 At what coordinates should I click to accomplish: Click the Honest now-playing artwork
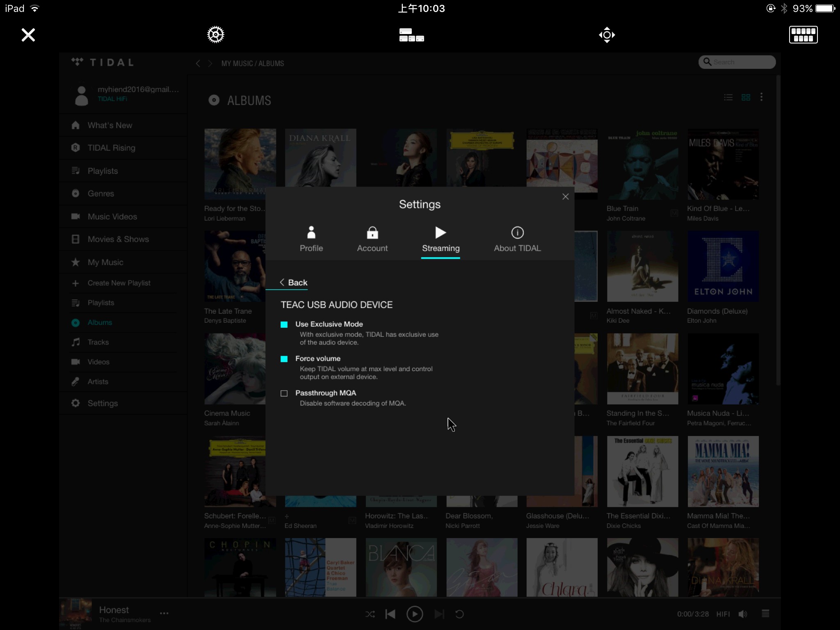pos(76,614)
